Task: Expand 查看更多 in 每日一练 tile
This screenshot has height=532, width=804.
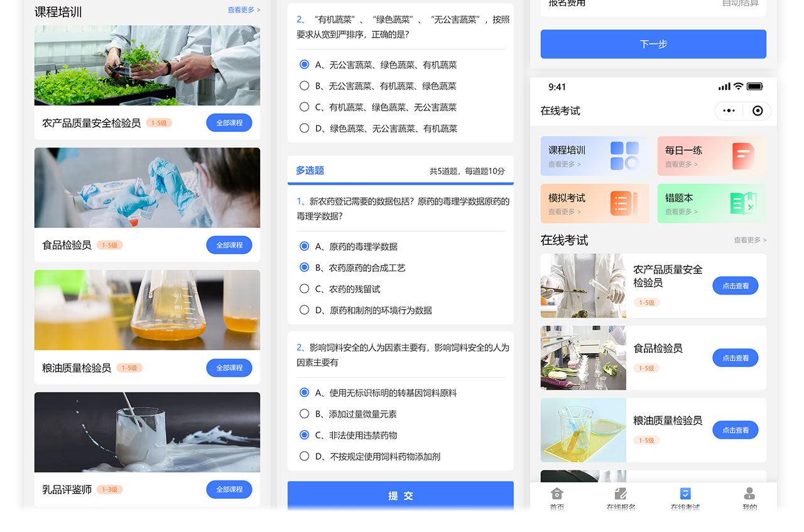Action: click(681, 165)
